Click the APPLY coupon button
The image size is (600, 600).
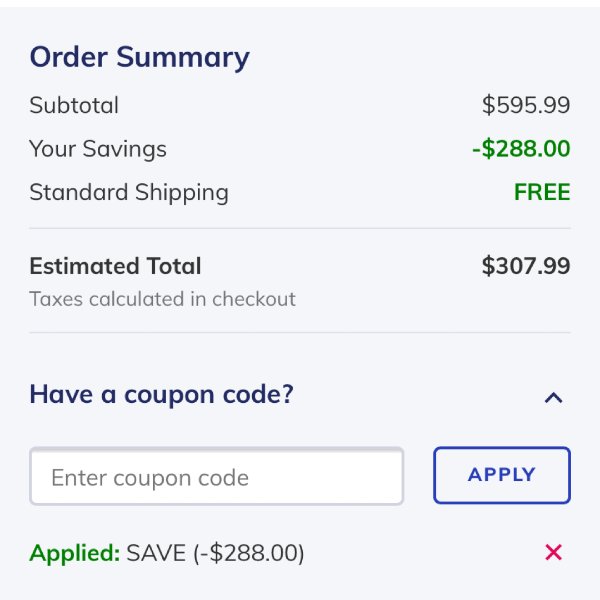pos(501,475)
